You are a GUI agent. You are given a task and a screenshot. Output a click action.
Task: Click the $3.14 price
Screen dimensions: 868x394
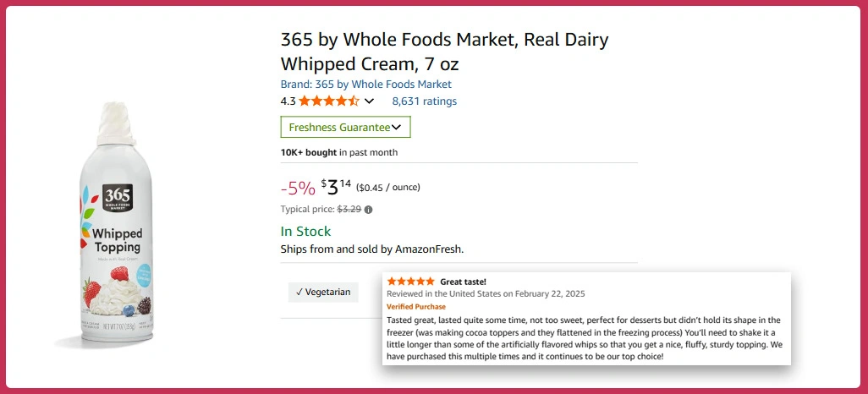tap(336, 187)
